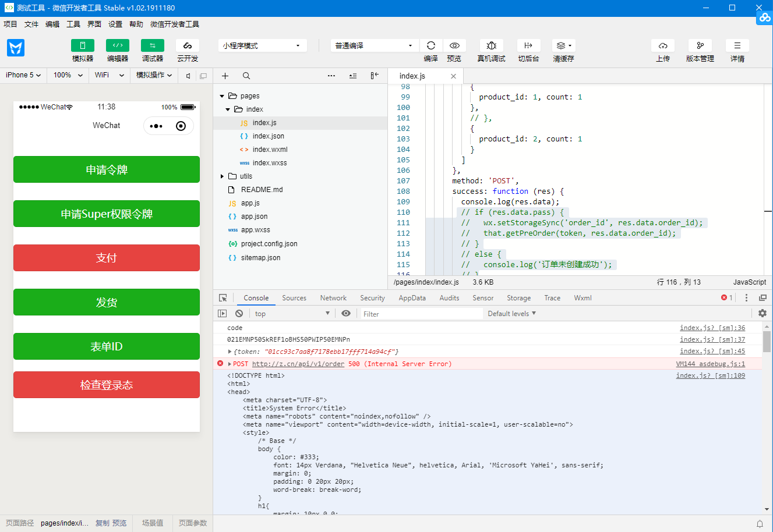Open the clear cache menu (清缓存)

[563, 45]
